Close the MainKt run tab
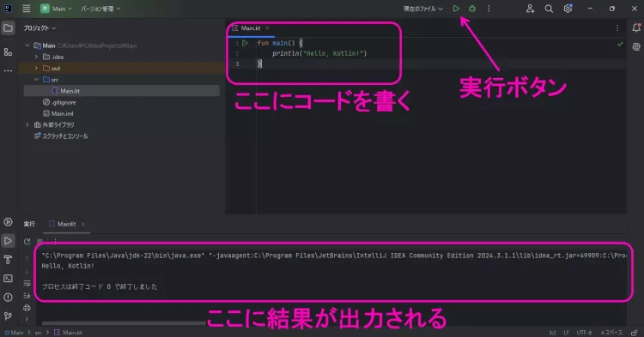 click(83, 225)
